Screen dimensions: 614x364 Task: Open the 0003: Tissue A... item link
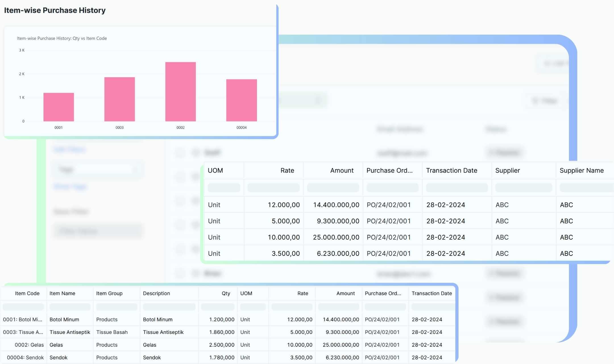pyautogui.click(x=23, y=332)
